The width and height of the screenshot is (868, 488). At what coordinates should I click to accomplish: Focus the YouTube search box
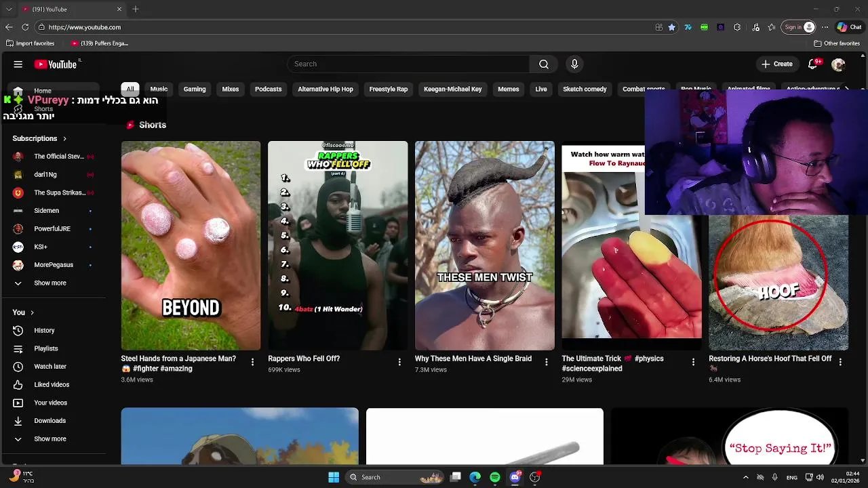(x=408, y=64)
